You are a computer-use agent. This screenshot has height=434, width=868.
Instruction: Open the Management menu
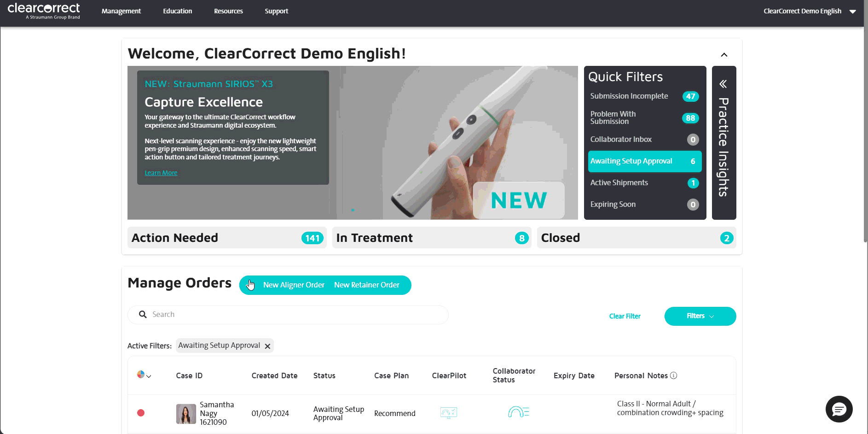click(121, 11)
